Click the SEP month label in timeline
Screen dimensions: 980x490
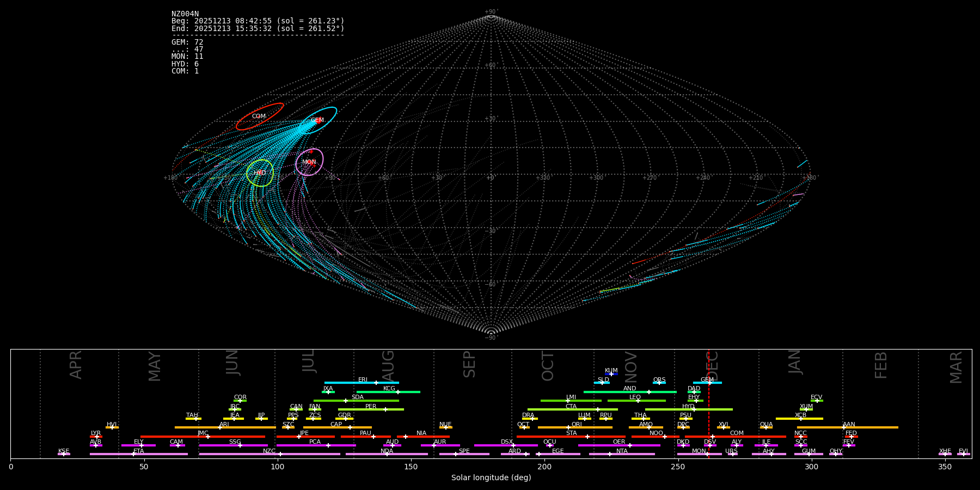click(469, 364)
